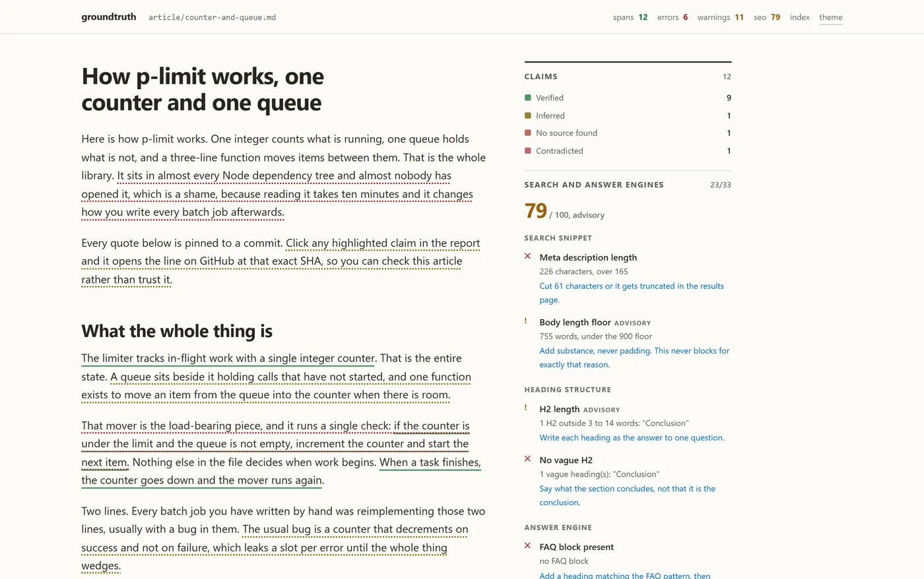The image size is (924, 579).
Task: Click the 23/33 search engines count
Action: coord(720,185)
